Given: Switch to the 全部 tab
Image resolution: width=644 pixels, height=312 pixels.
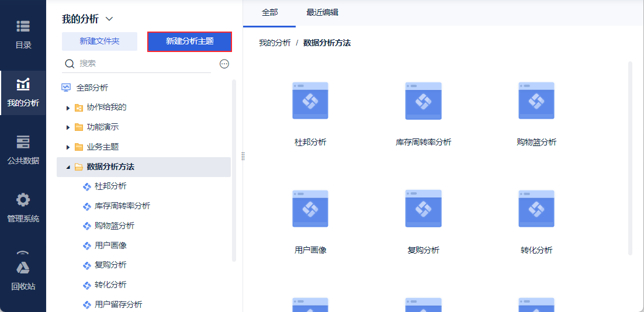Looking at the screenshot, I should pyautogui.click(x=269, y=13).
